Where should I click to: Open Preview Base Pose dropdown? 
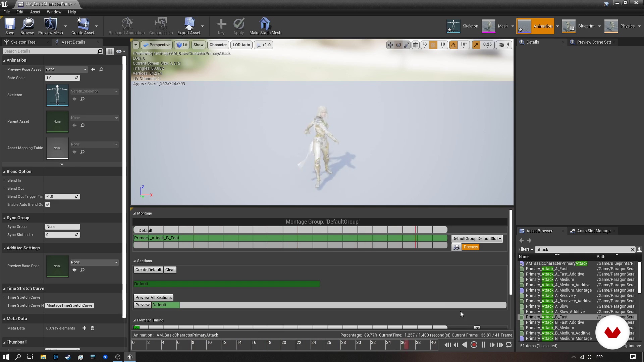point(95,262)
